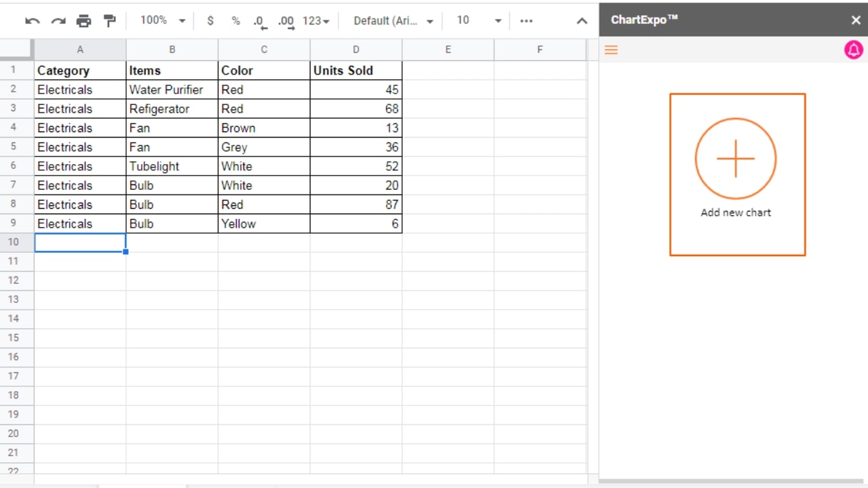Select column F header
Image resolution: width=868 pixels, height=488 pixels.
pos(540,49)
